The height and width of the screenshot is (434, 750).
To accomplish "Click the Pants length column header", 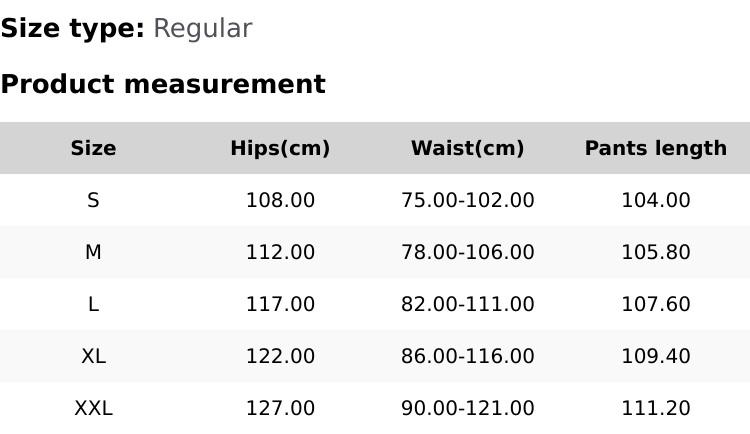I will point(655,148).
